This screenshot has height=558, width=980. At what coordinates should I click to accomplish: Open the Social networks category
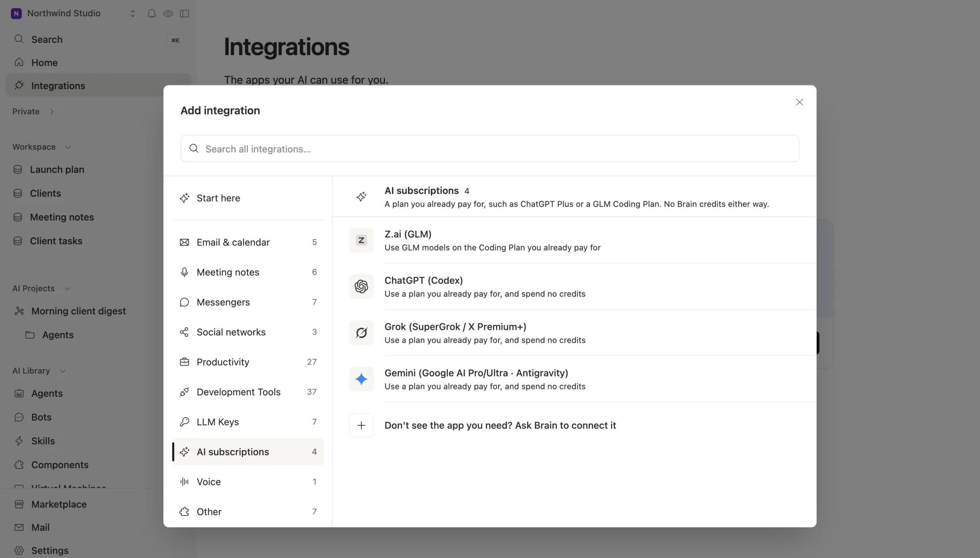click(248, 332)
